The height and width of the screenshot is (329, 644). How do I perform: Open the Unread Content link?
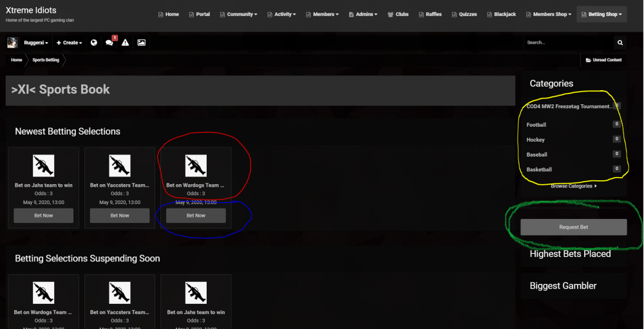click(603, 60)
